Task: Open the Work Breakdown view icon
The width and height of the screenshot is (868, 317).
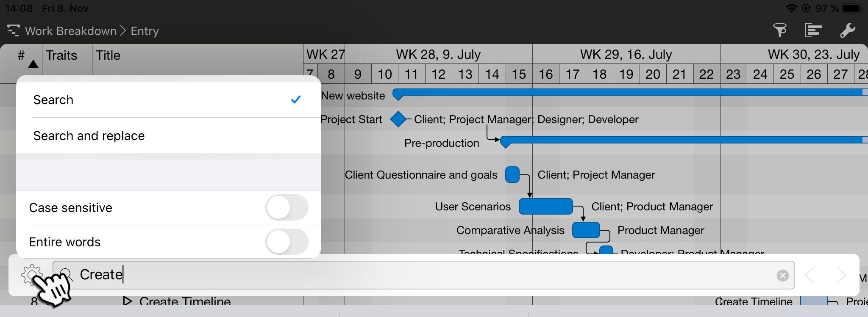Action: pyautogui.click(x=13, y=30)
